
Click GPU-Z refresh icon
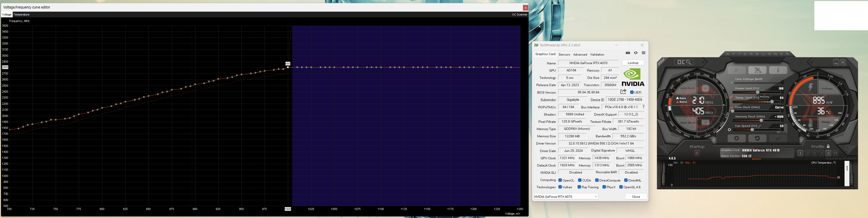tap(636, 53)
